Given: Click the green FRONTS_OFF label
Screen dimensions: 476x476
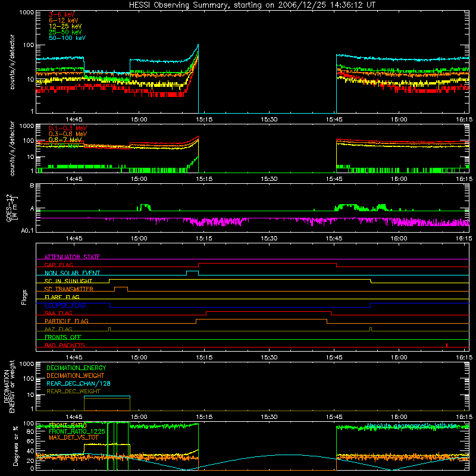Looking at the screenshot, I should [63, 337].
